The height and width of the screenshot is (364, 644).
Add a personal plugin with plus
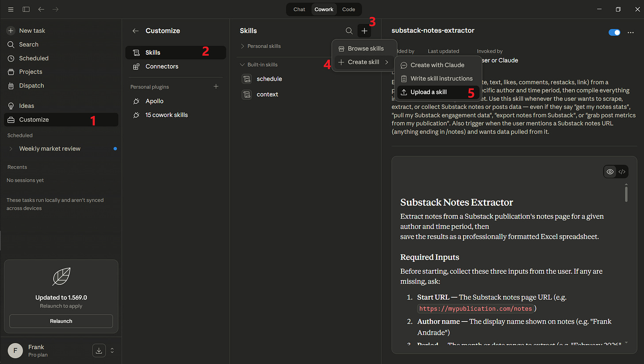(x=216, y=87)
